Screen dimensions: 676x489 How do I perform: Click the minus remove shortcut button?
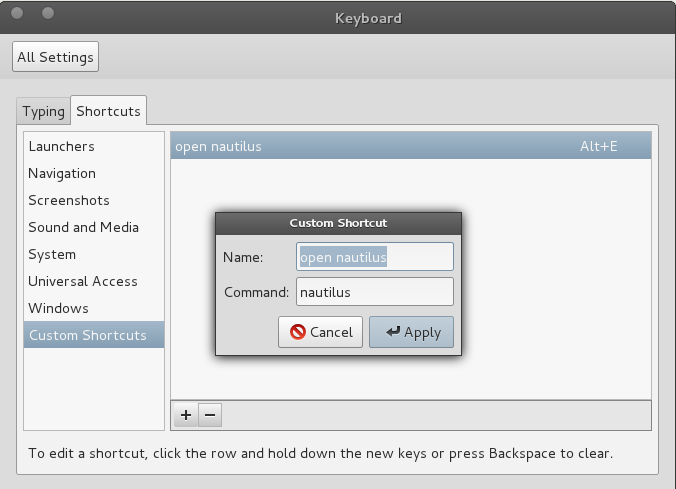point(210,415)
